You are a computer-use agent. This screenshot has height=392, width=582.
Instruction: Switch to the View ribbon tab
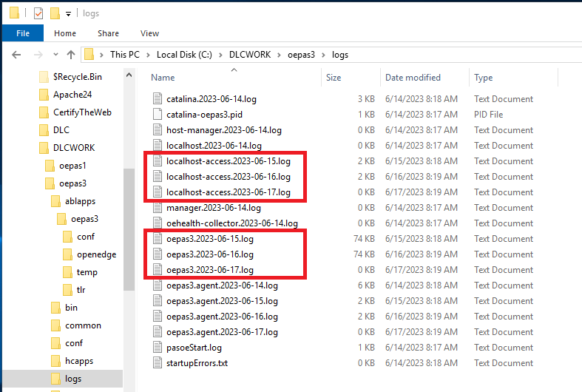pos(149,33)
